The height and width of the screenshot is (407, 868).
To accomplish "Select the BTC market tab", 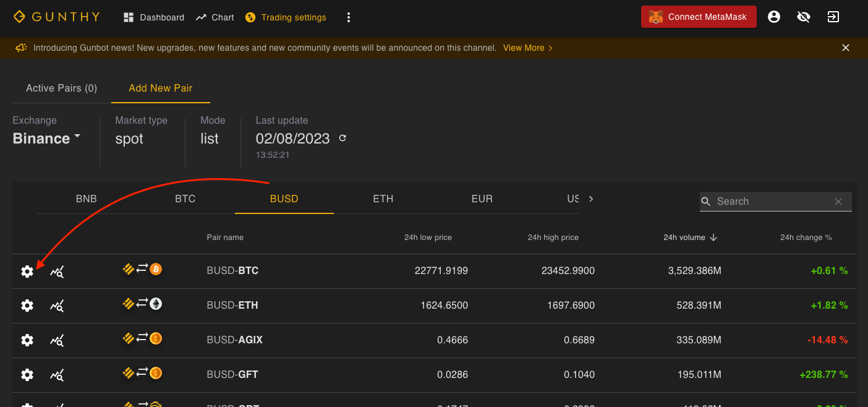I will pos(185,199).
